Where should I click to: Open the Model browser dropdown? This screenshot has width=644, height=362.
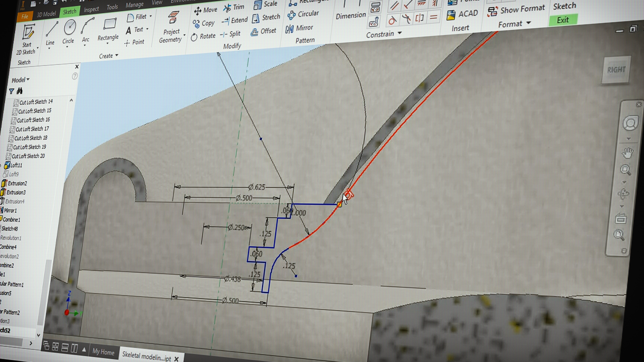pyautogui.click(x=21, y=80)
